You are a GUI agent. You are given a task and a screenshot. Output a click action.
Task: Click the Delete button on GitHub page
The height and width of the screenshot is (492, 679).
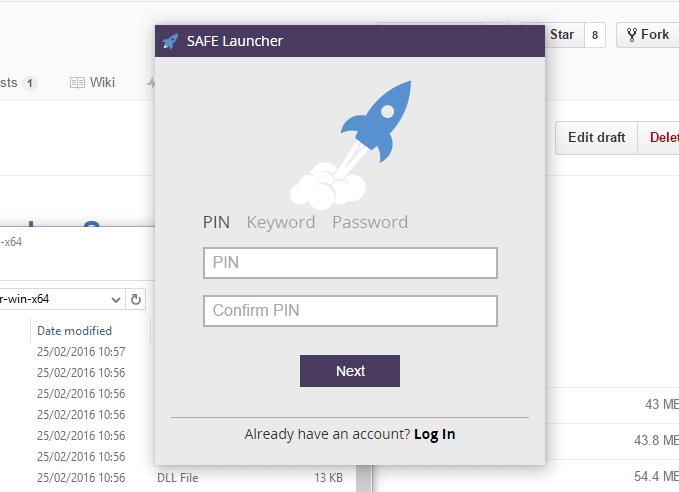click(658, 137)
